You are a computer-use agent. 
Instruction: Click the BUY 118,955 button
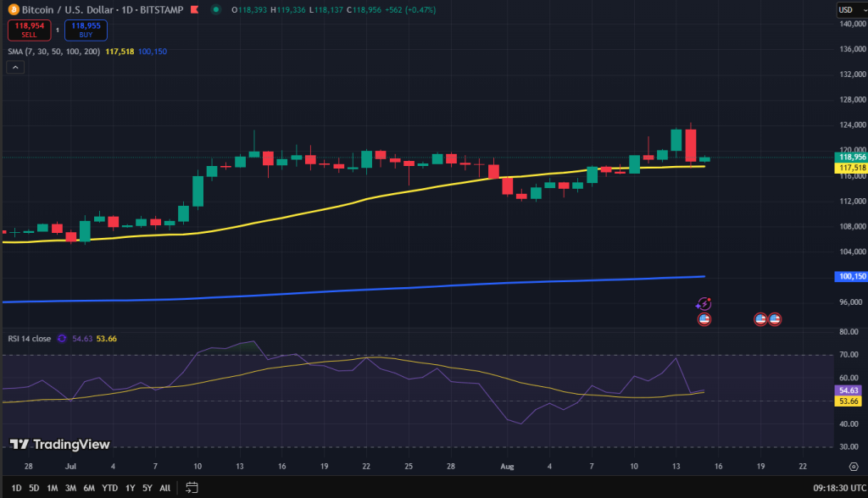click(86, 29)
